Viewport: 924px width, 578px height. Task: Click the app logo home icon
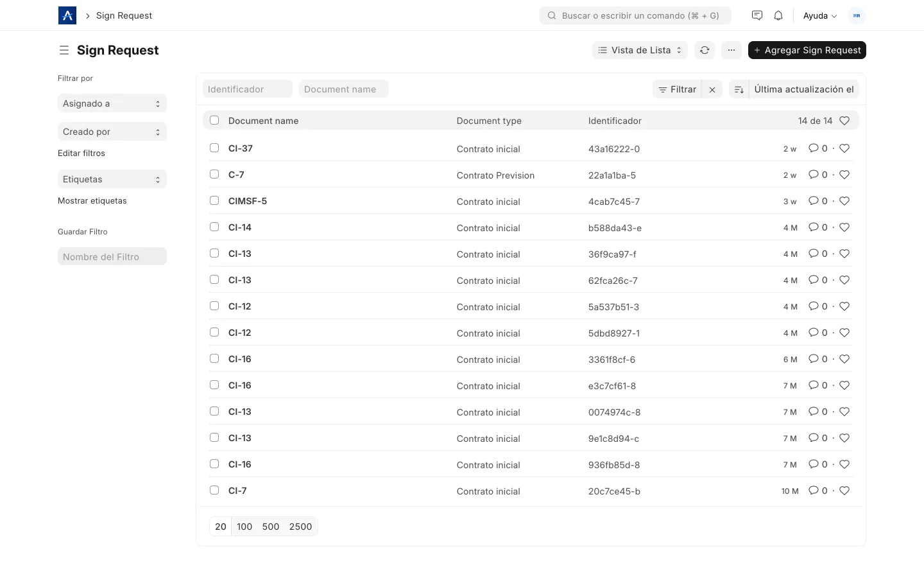(x=67, y=15)
